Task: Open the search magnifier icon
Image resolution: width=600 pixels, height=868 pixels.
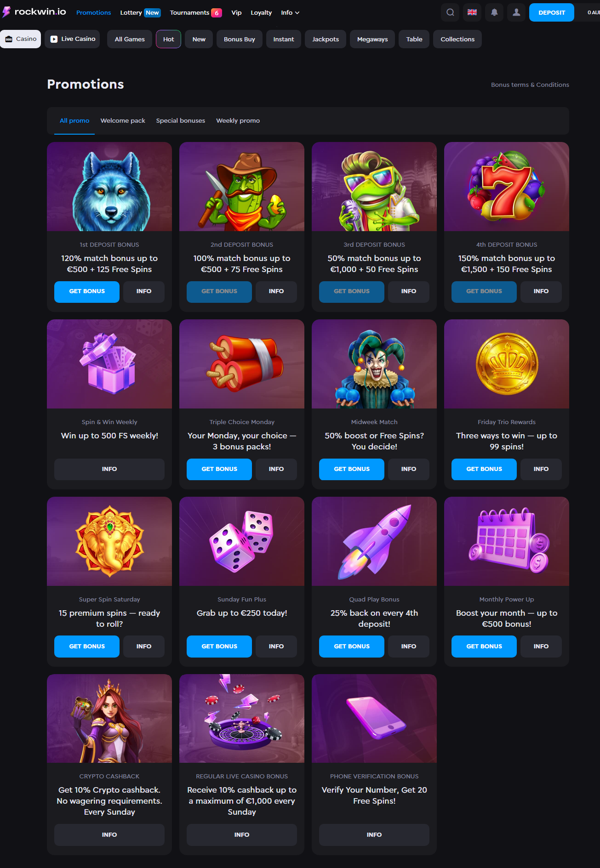Action: click(451, 12)
